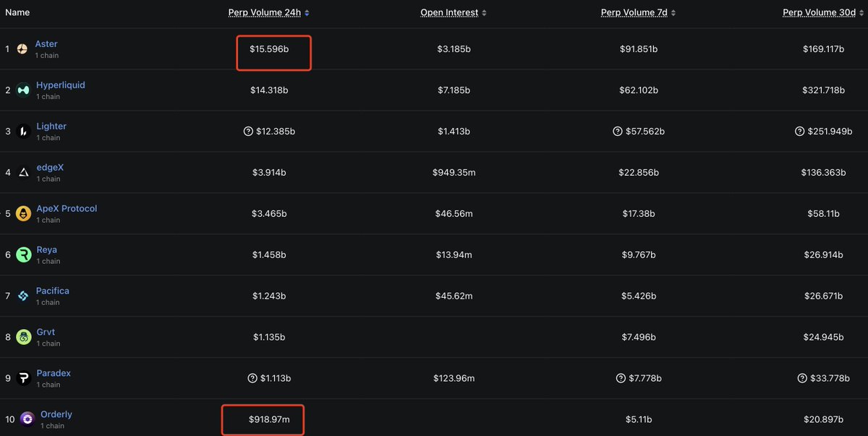Click the ApeX Protocol logo icon
The image size is (868, 436).
(23, 213)
